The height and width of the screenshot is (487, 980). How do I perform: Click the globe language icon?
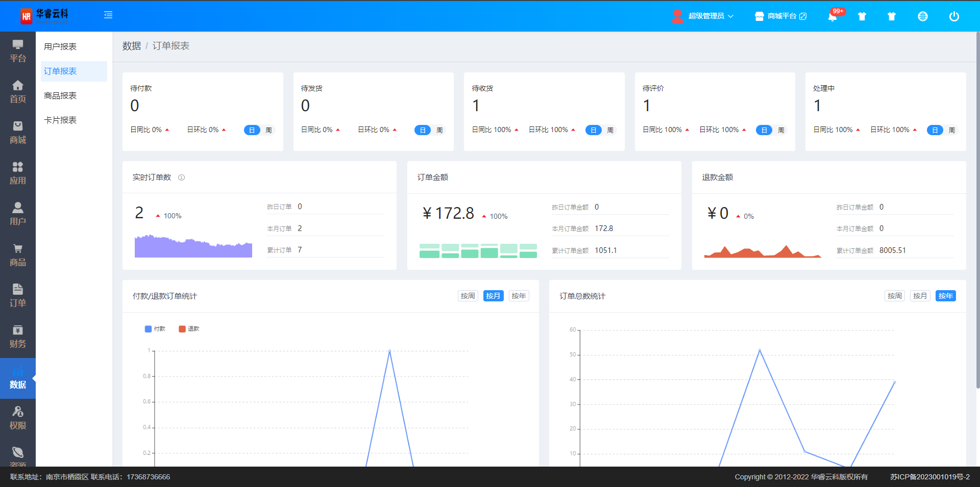[922, 16]
